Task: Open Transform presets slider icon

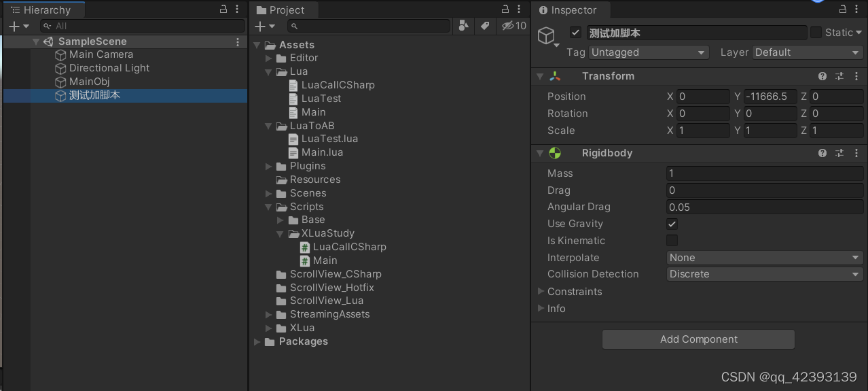Action: [839, 76]
